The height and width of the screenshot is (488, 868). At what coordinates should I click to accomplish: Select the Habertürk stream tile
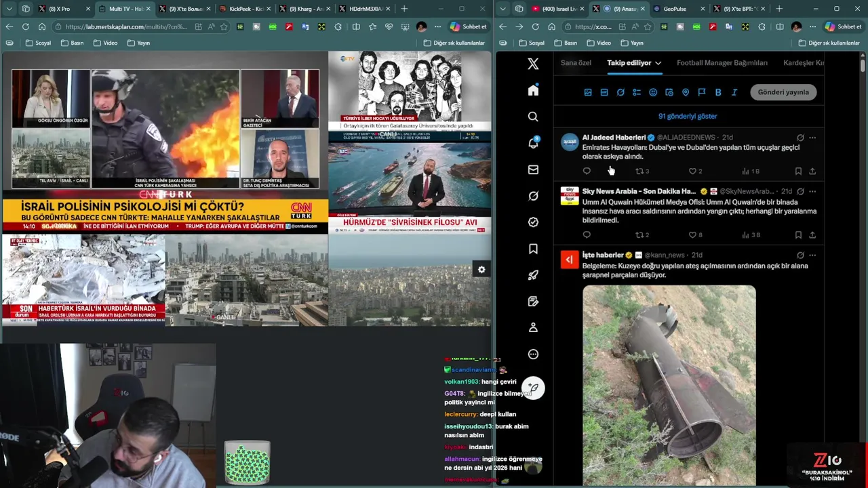83,279
